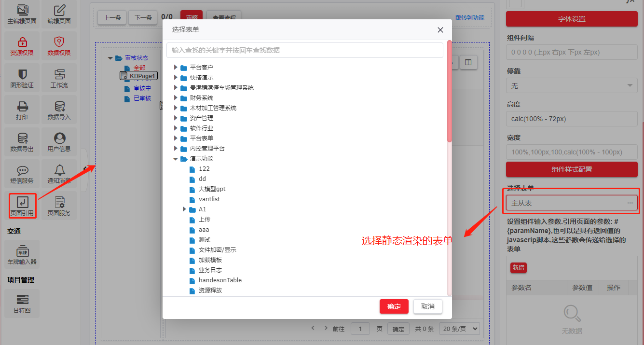Open the 停靠 dropdown set to 无
Screen dimensions: 644x345
point(572,86)
